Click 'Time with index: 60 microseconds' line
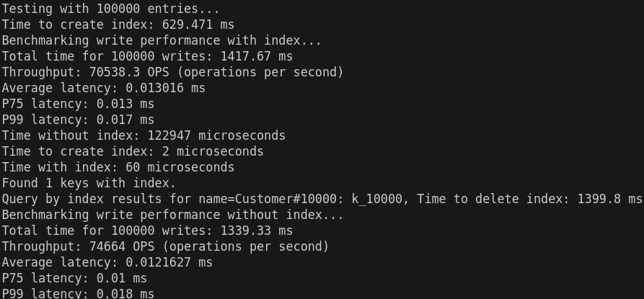 tap(118, 167)
